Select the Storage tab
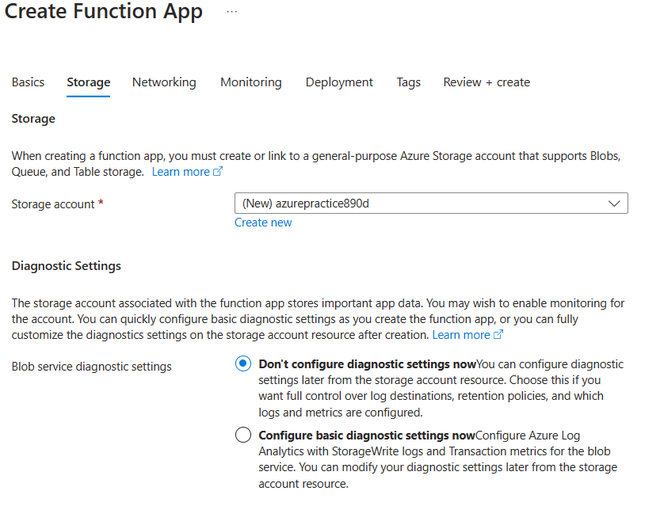This screenshot has width=660, height=525. pyautogui.click(x=88, y=82)
